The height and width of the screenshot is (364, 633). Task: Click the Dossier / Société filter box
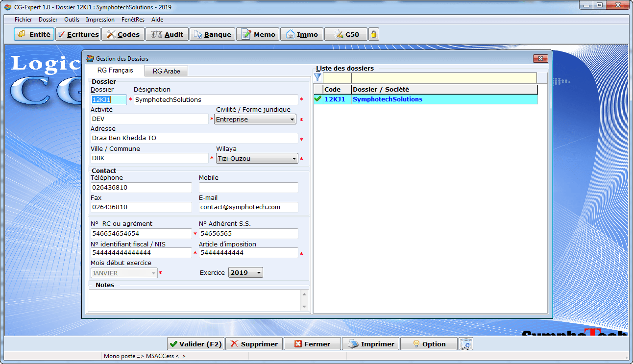pos(444,78)
